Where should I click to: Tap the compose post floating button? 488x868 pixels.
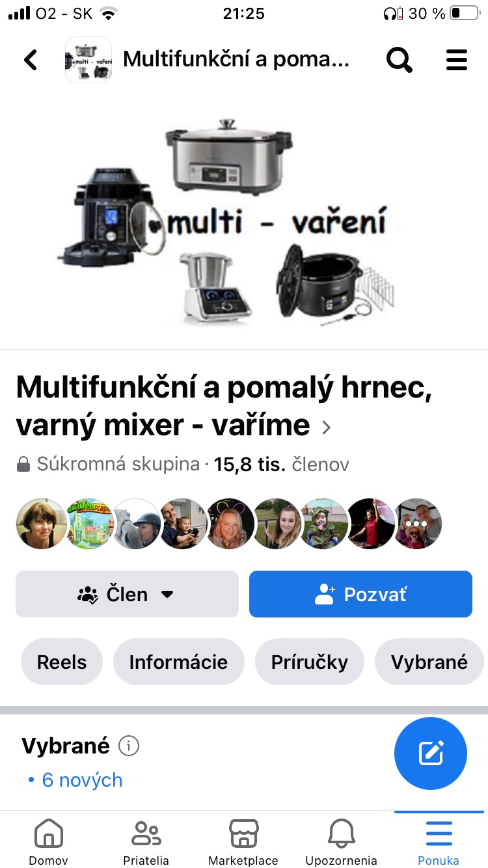pos(431,753)
